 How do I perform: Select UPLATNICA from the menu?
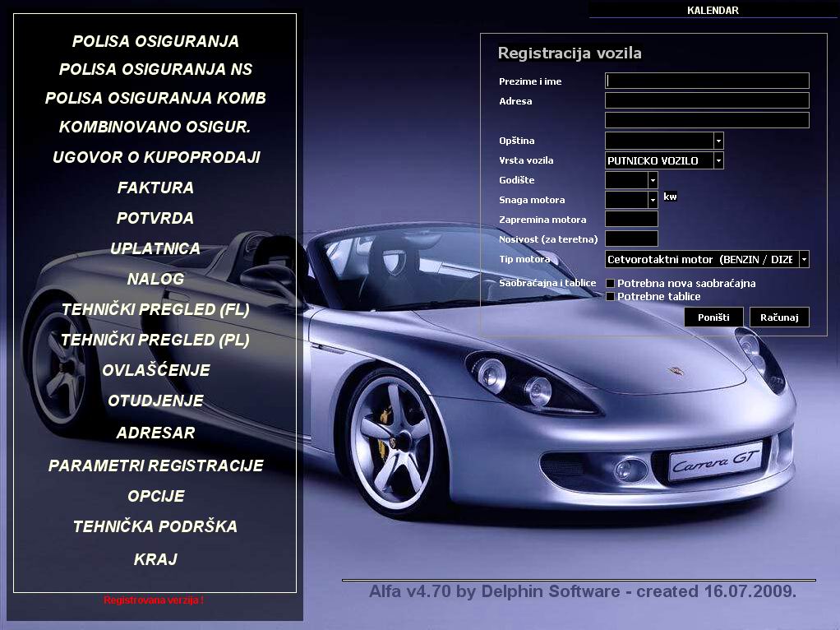click(x=155, y=248)
